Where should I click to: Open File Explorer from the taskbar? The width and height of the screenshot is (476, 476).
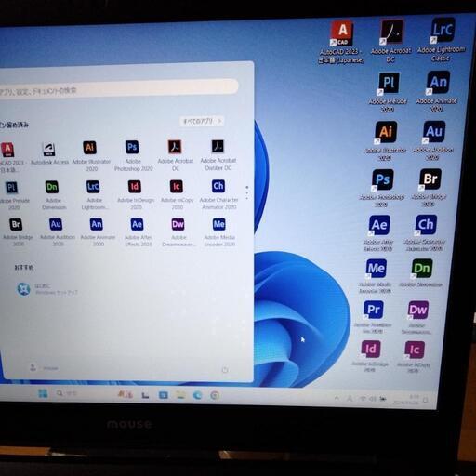tap(180, 395)
